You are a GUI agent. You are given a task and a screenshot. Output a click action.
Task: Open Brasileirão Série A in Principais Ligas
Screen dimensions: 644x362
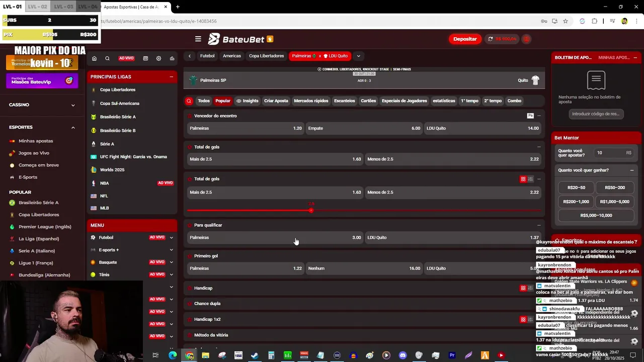tap(118, 117)
